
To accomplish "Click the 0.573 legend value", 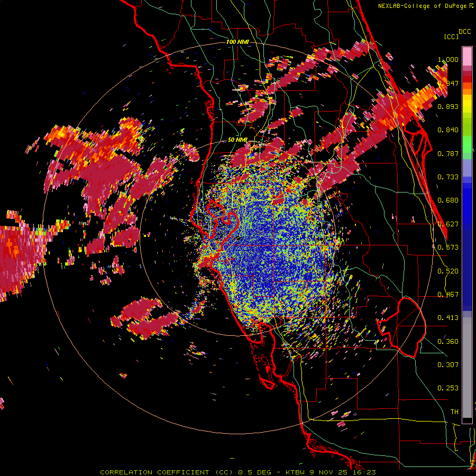I will 448,248.
